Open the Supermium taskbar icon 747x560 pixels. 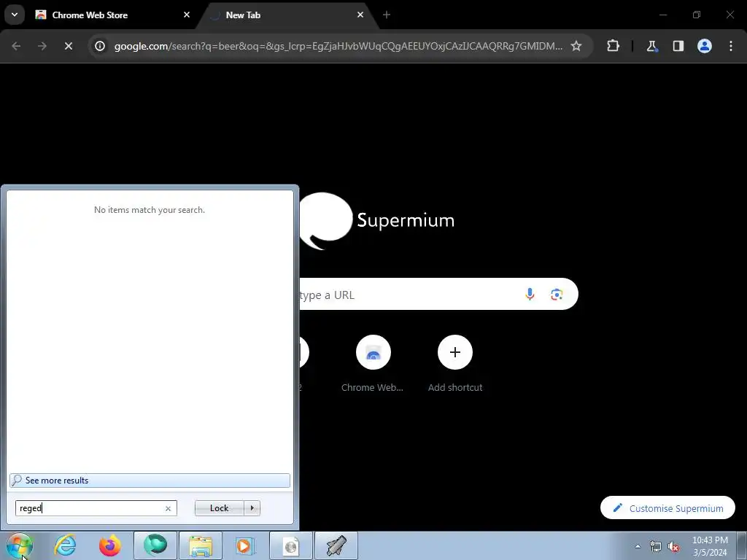(156, 545)
